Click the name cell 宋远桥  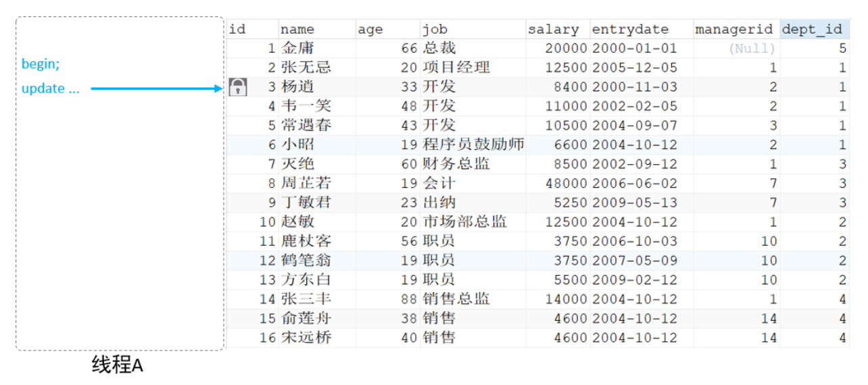[306, 337]
